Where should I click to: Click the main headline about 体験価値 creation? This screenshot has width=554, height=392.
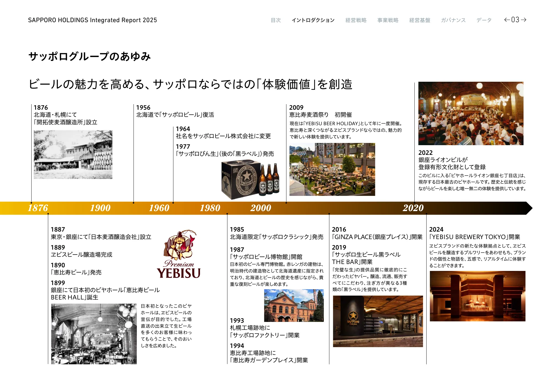pyautogui.click(x=190, y=84)
